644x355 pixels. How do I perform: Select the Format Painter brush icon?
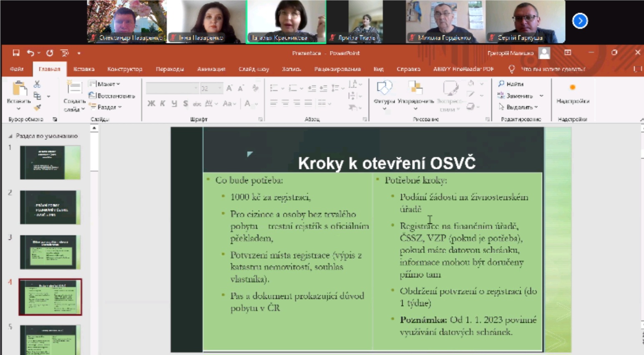pos(37,108)
